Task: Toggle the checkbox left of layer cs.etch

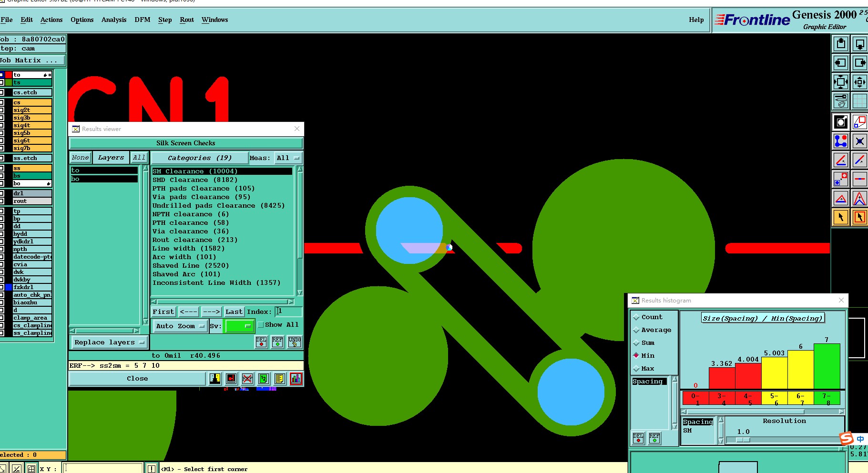Action: click(x=1, y=92)
